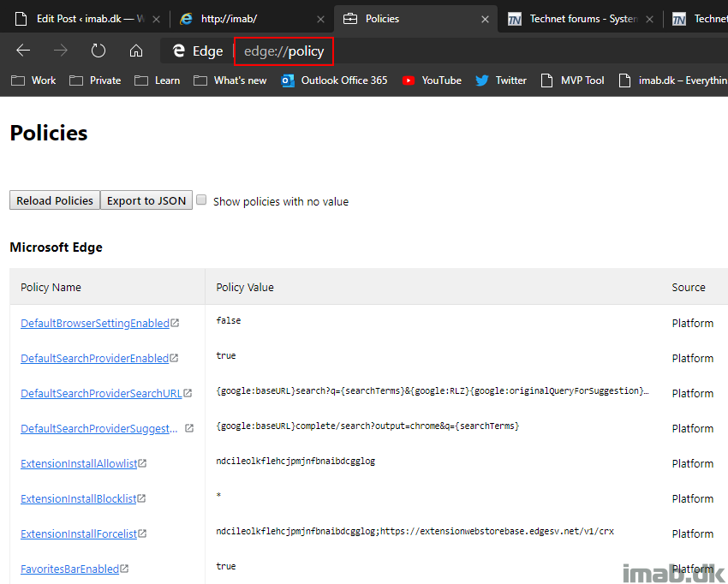This screenshot has width=728, height=584.
Task: Open the Private bookmarks folder
Action: coord(95,80)
